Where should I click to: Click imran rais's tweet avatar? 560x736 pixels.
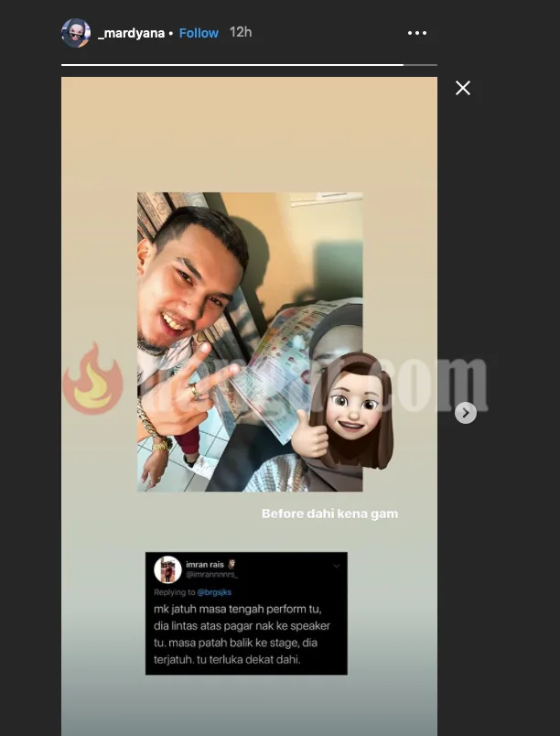tap(167, 569)
